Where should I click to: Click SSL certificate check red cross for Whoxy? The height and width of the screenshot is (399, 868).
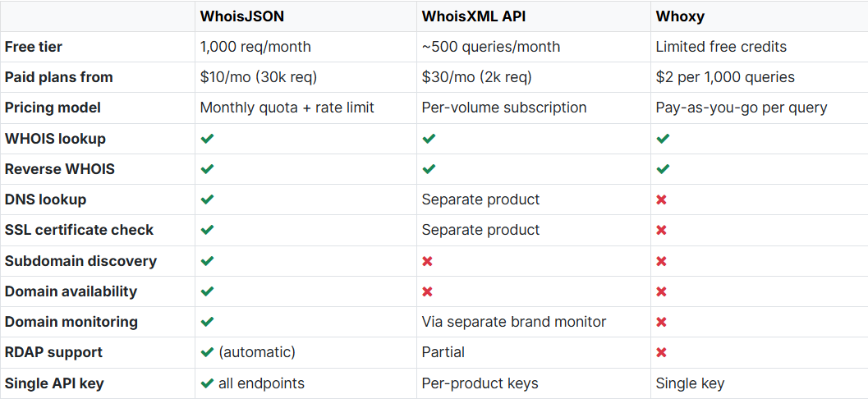point(661,230)
